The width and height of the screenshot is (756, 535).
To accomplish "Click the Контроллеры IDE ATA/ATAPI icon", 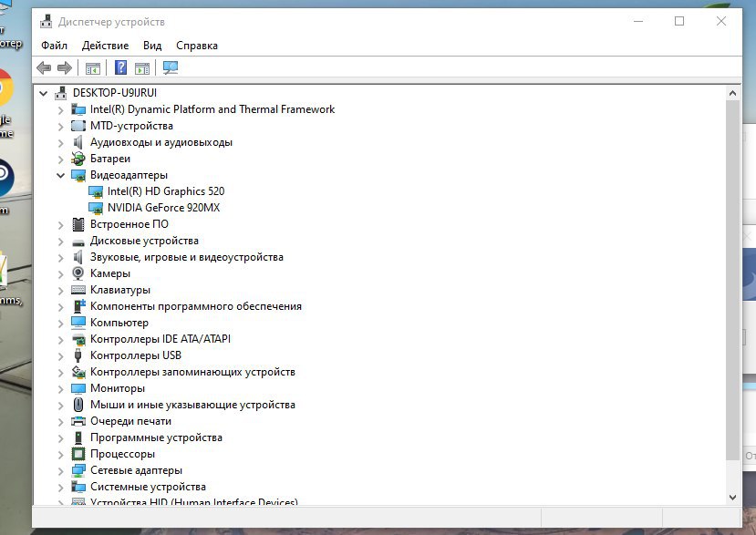I will coord(78,339).
